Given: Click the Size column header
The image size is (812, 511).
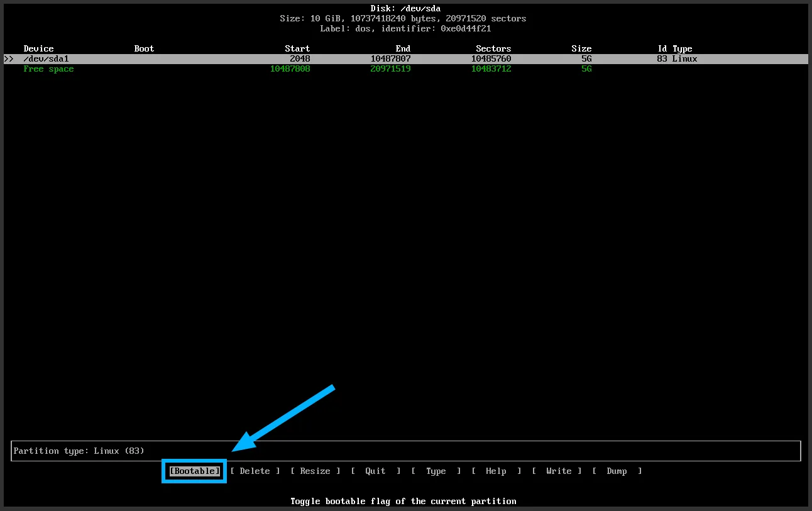Looking at the screenshot, I should click(581, 49).
